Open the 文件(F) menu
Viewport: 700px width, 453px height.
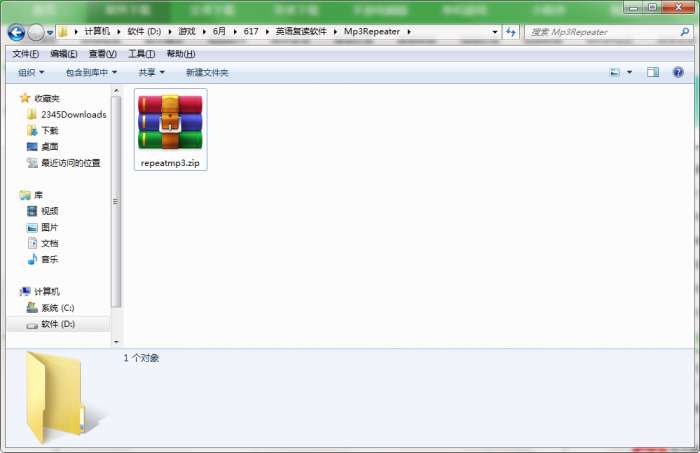[25, 54]
